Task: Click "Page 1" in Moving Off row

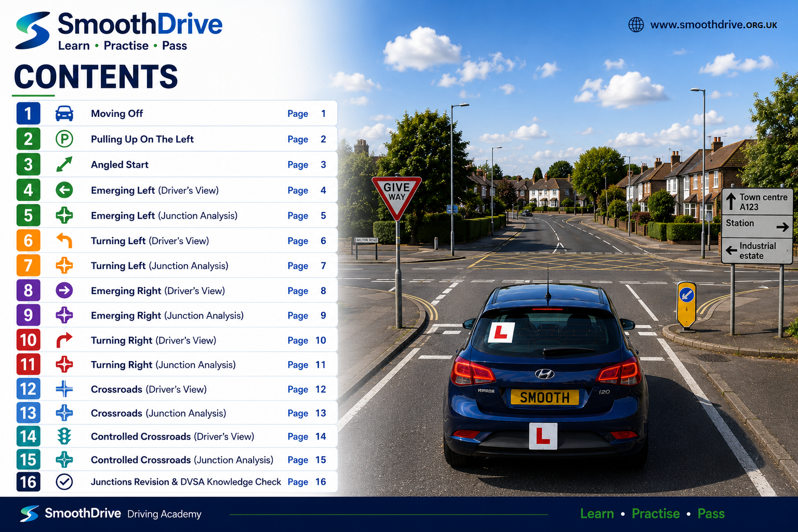Action: pos(307,113)
